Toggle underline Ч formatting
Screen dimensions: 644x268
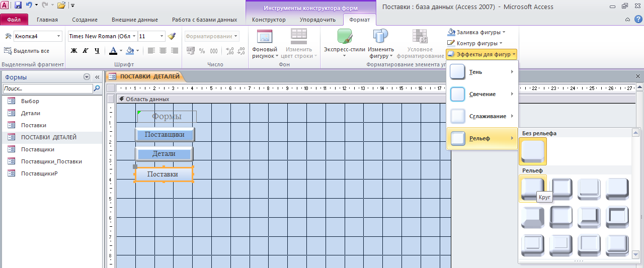click(97, 51)
